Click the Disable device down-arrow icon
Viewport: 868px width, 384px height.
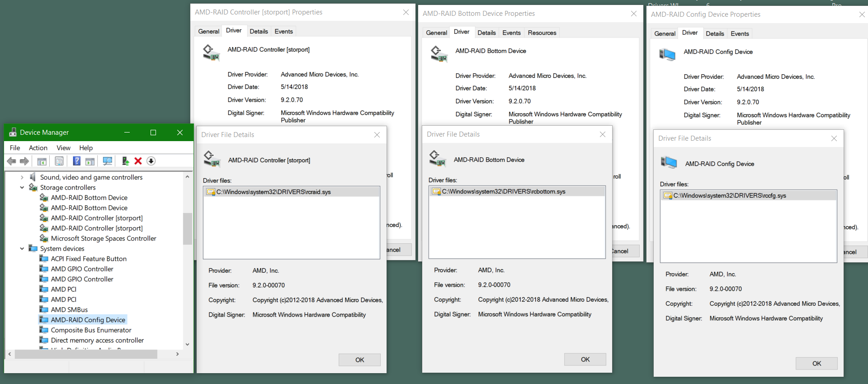coord(151,161)
